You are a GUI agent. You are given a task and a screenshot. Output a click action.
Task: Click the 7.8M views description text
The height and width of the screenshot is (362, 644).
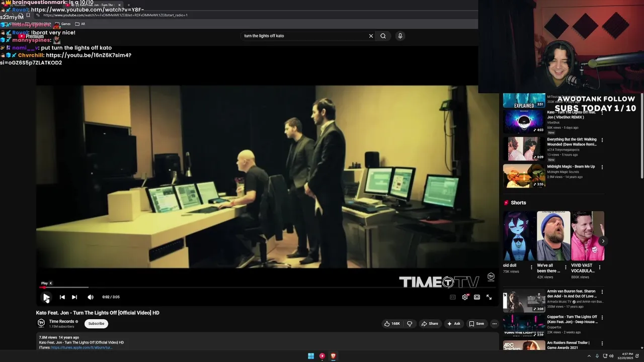[x=48, y=337]
